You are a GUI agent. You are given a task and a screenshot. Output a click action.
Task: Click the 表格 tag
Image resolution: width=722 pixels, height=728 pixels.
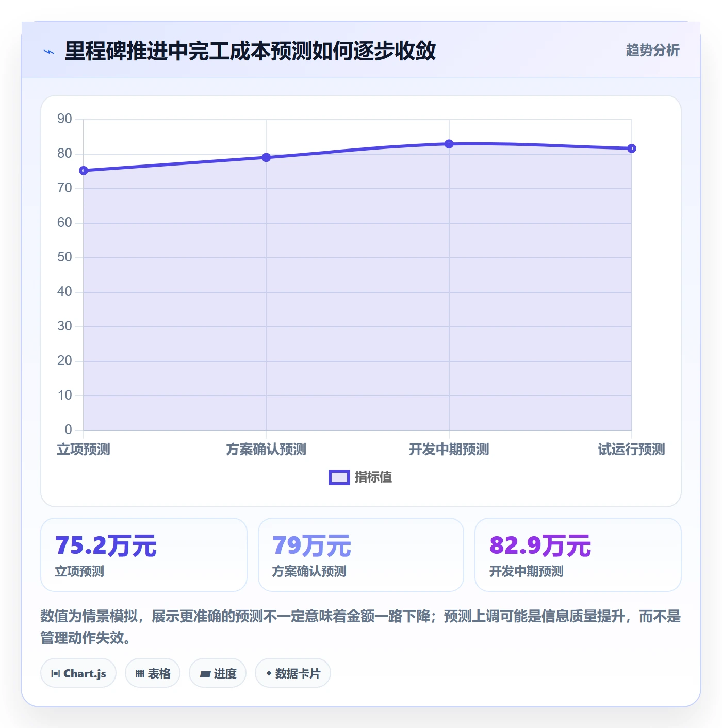(153, 673)
